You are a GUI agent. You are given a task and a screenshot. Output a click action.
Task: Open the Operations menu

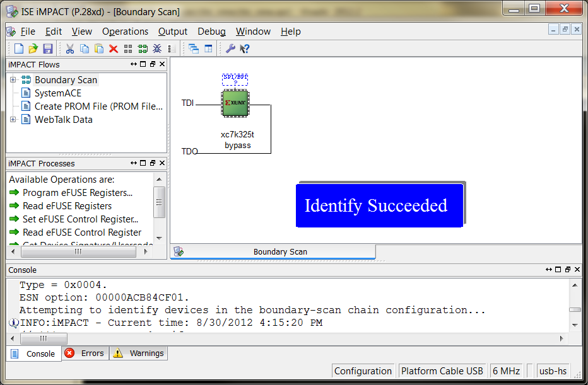click(125, 32)
